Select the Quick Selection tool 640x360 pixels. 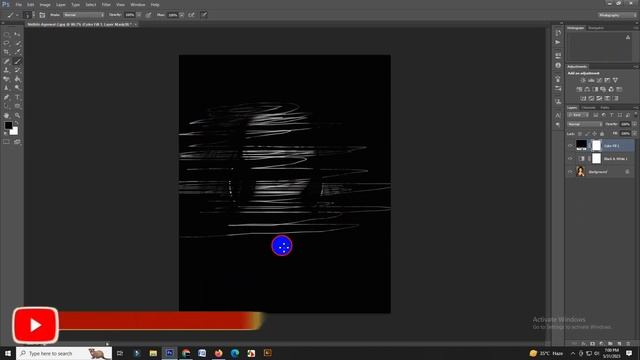(x=17, y=43)
